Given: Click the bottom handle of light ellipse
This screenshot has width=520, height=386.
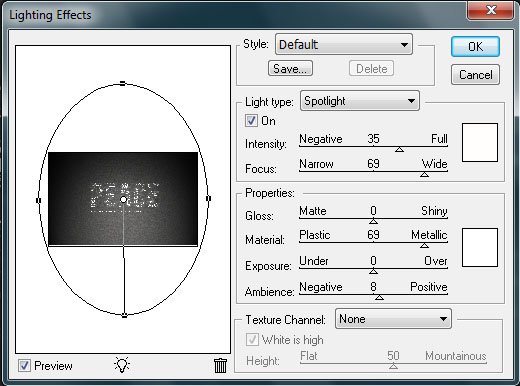Looking at the screenshot, I should click(124, 315).
